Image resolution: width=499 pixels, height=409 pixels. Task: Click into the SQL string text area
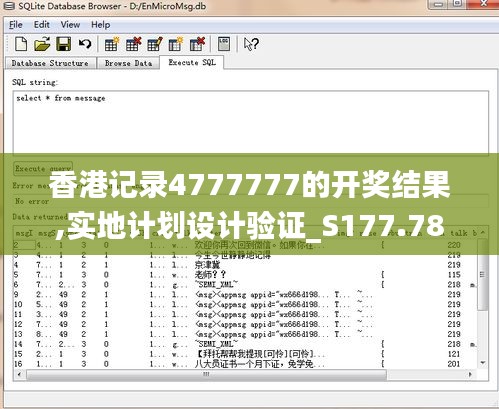251,122
